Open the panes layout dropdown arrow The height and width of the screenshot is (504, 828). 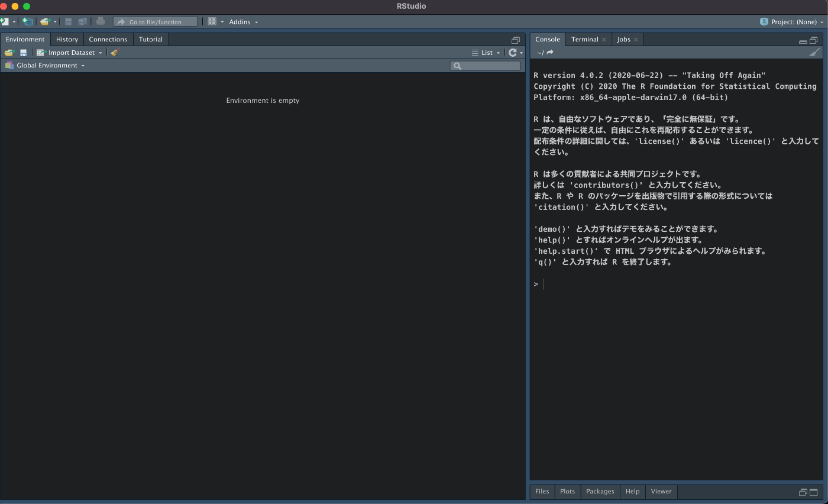click(x=222, y=22)
